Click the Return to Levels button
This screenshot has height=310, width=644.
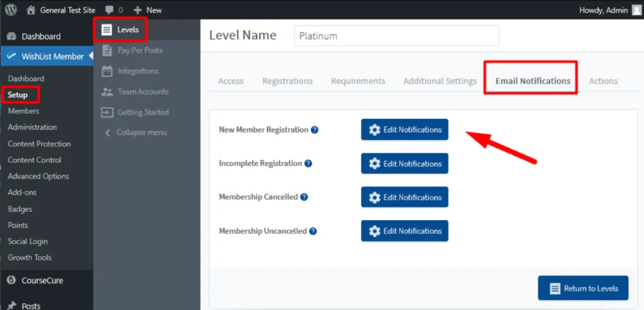[583, 288]
